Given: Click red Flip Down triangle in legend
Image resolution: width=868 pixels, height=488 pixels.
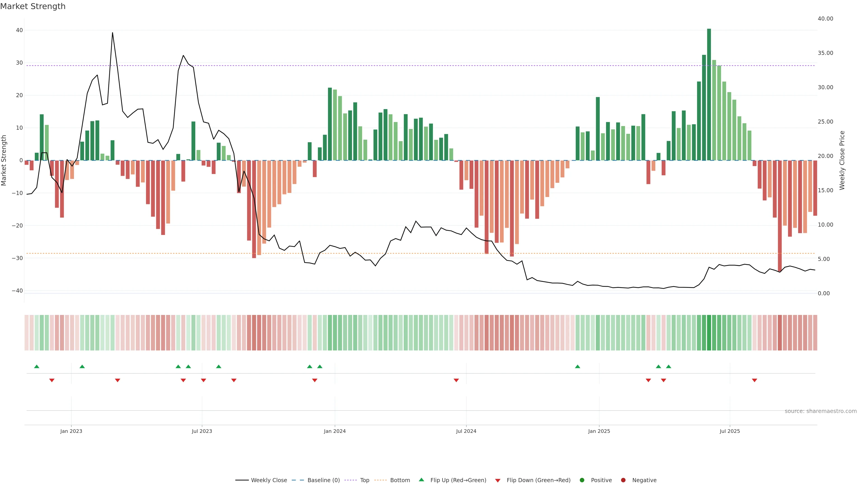Looking at the screenshot, I should point(498,481).
